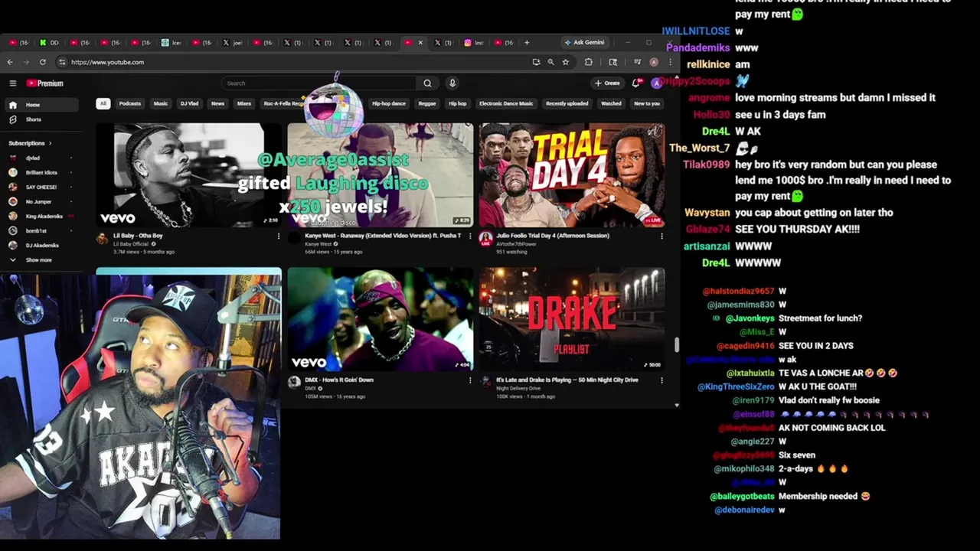
Task: Bookmark this page with the star icon
Action: (x=566, y=62)
